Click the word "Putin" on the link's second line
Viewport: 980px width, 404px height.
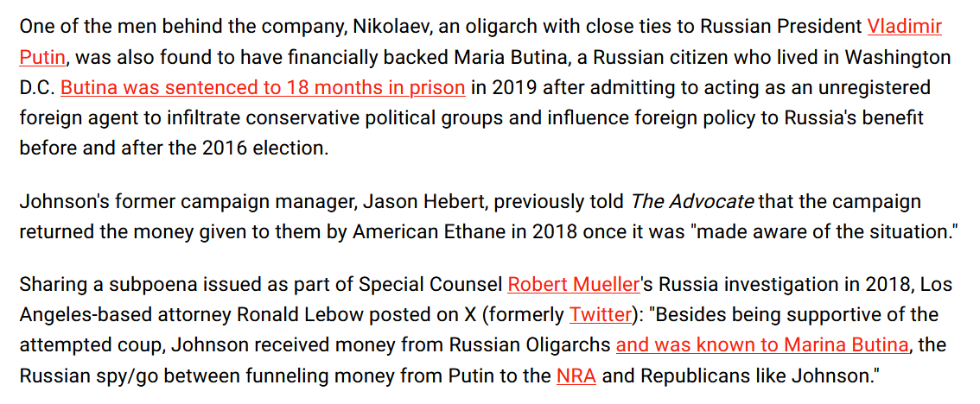(x=42, y=58)
